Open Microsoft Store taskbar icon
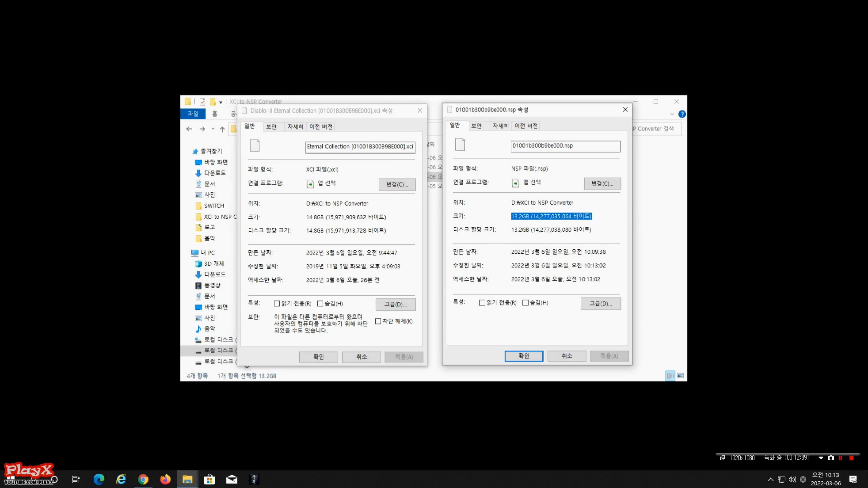 (x=210, y=479)
